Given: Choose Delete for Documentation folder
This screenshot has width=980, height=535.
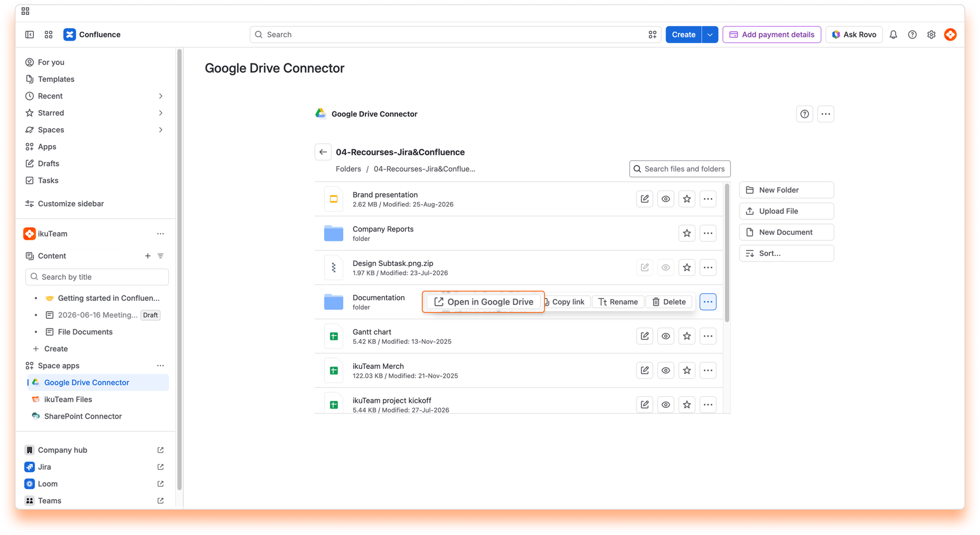Looking at the screenshot, I should click(669, 302).
